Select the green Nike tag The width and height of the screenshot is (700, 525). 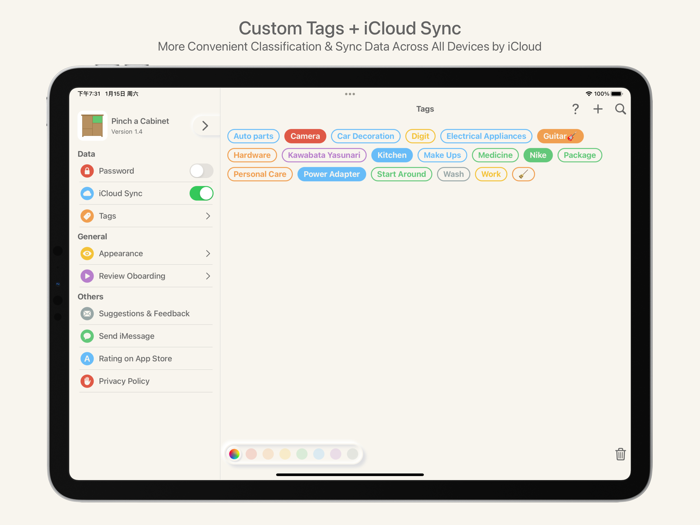[538, 155]
